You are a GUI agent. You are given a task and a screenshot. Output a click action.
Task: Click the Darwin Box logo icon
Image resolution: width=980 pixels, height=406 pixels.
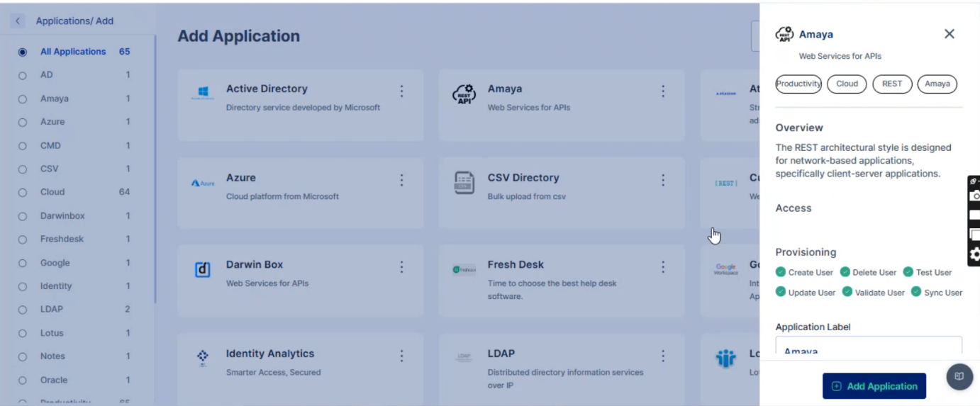pyautogui.click(x=203, y=269)
